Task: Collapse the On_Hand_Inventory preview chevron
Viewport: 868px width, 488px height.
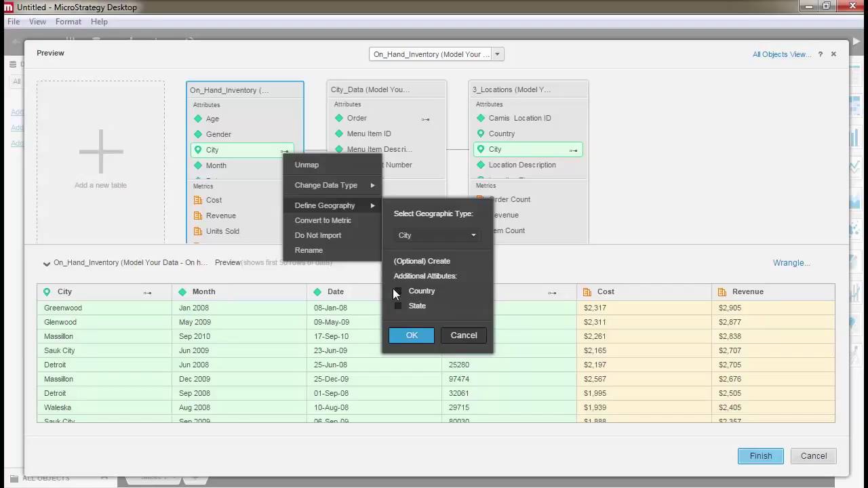Action: [47, 264]
